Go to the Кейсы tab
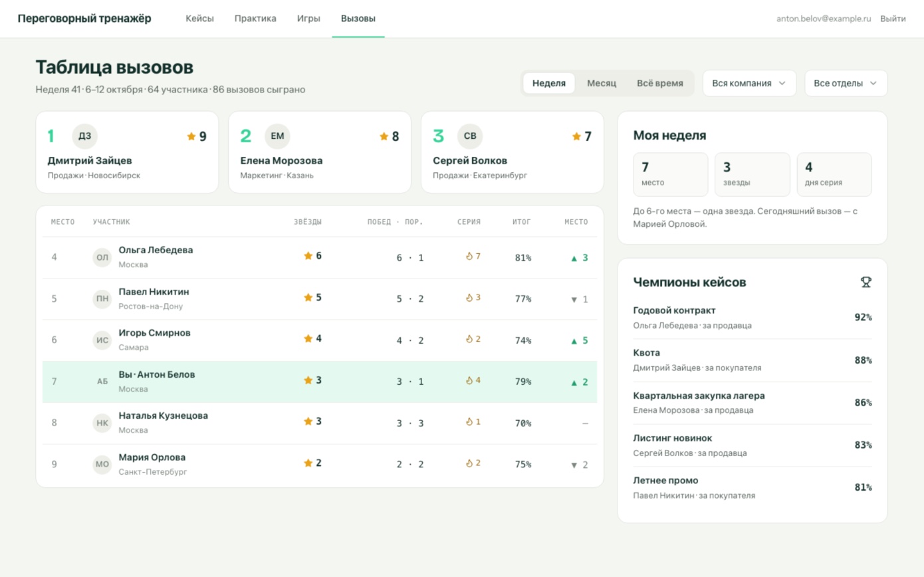This screenshot has height=577, width=924. (199, 19)
